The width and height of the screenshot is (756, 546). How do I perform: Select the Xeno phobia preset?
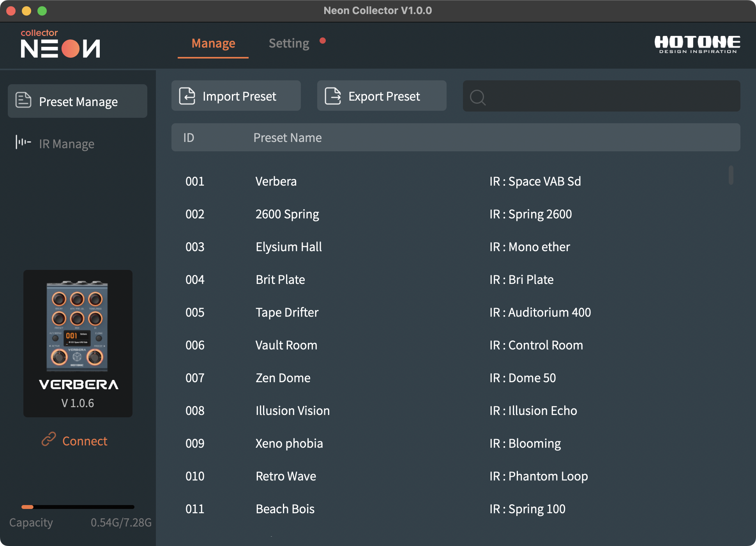point(448,443)
